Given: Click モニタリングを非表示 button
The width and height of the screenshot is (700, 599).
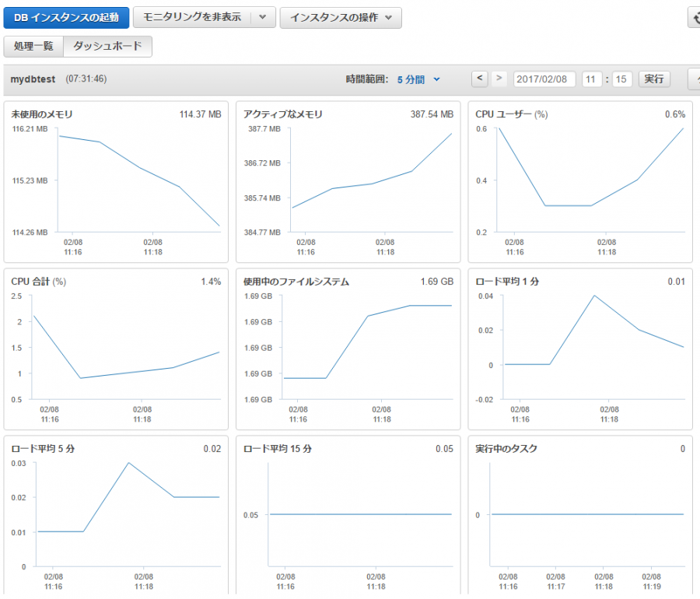Looking at the screenshot, I should point(192,17).
